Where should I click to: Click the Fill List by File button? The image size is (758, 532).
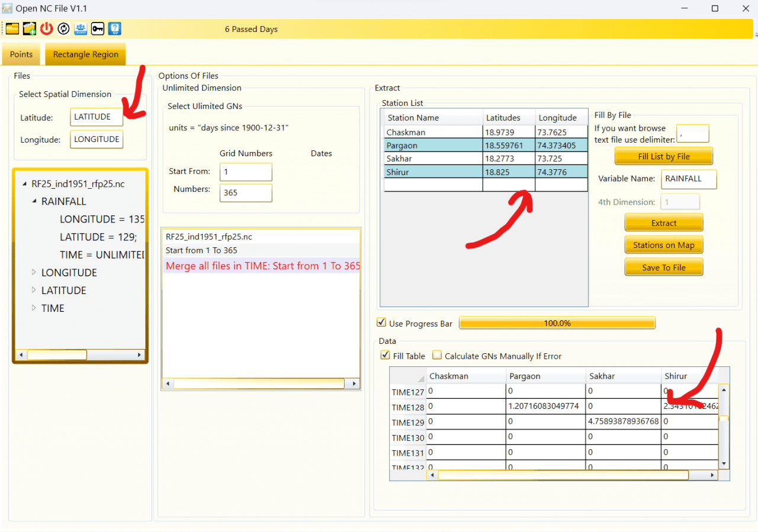(664, 156)
